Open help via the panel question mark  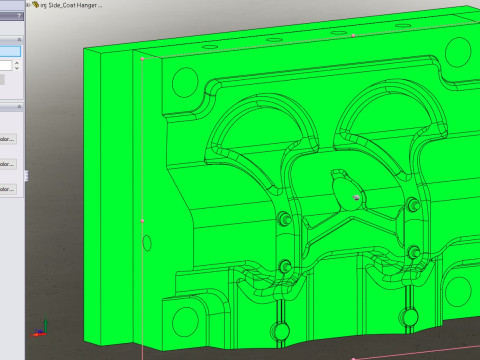(19, 16)
